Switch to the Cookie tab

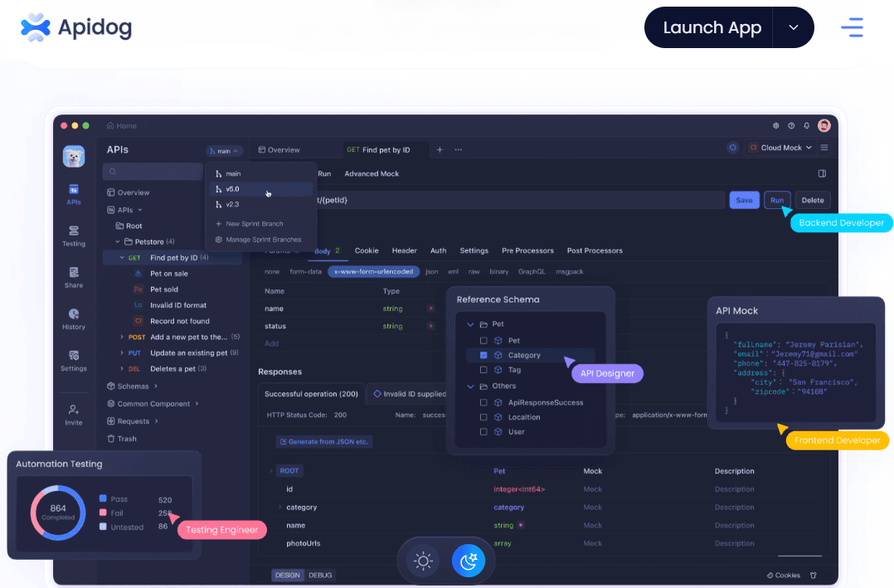click(367, 250)
